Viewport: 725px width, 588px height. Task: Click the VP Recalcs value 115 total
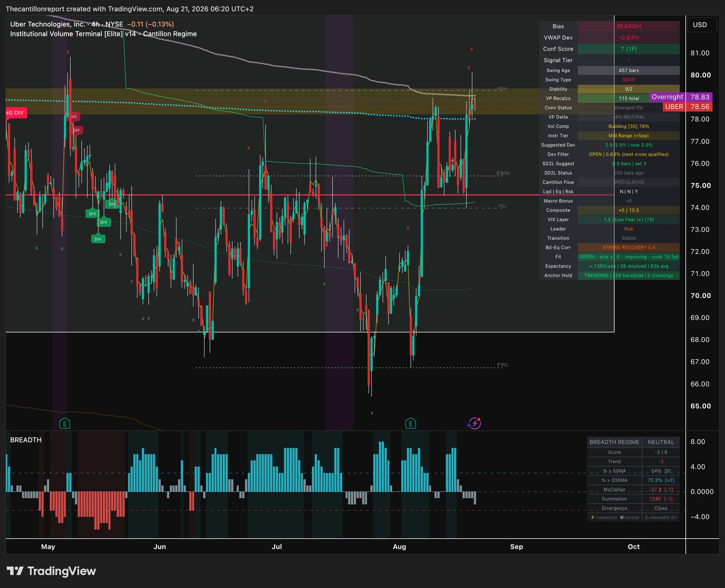pos(629,99)
